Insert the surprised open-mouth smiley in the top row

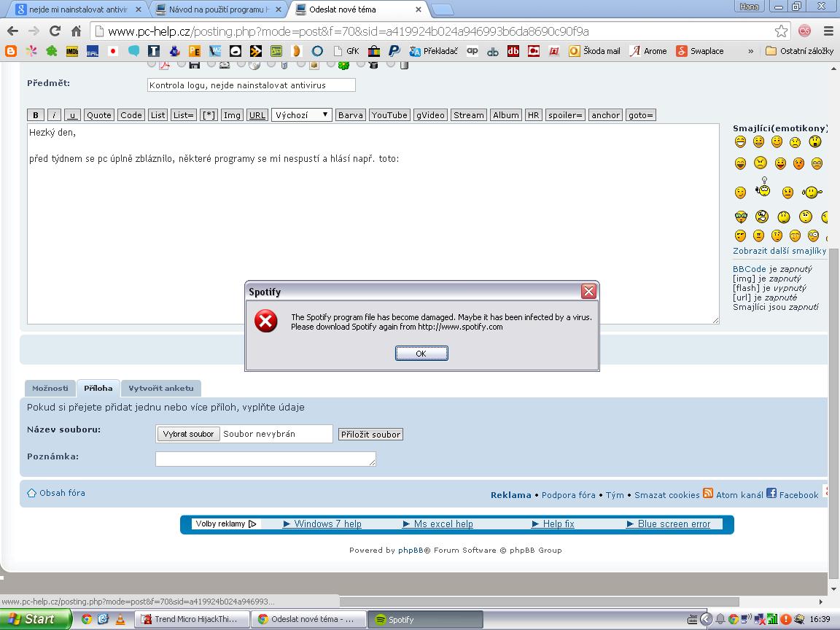814,141
